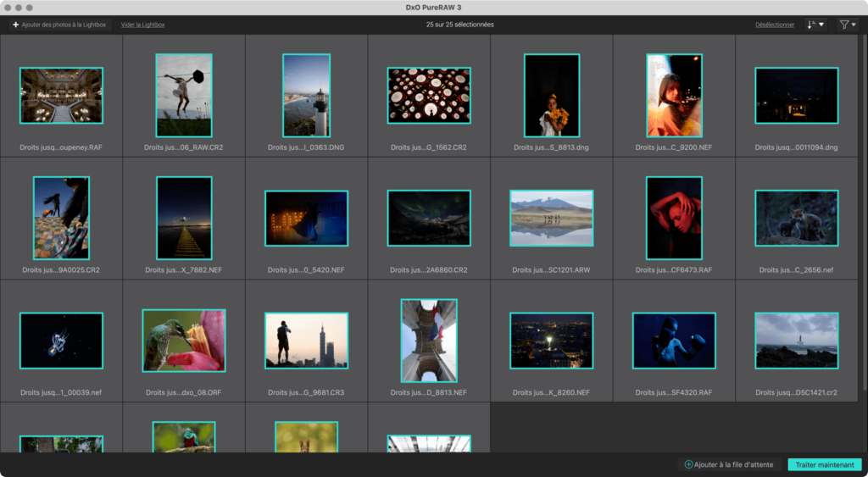Select the red-lit woman thumbnail CF6473.RAF

pos(674,218)
